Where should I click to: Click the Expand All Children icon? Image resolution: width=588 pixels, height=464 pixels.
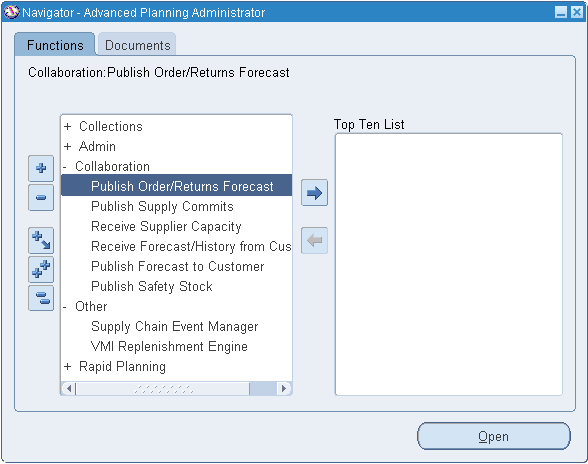pos(41,240)
